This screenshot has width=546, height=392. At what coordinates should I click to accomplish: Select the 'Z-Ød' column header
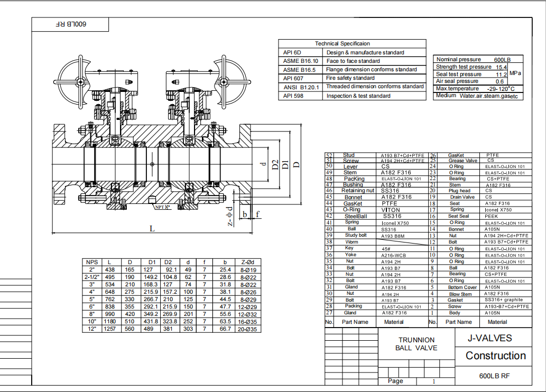(247, 262)
